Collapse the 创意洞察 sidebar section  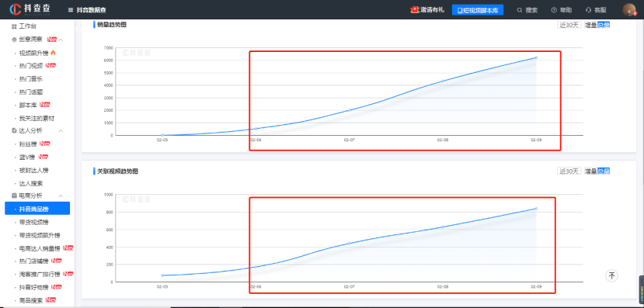coord(61,40)
